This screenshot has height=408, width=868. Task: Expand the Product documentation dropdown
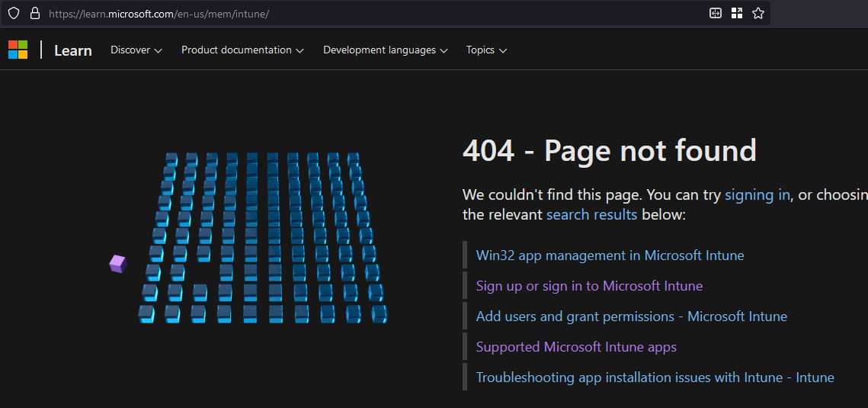point(242,50)
